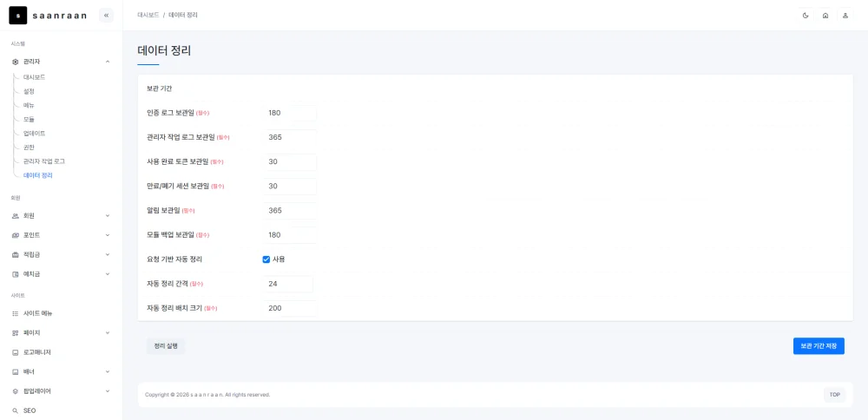Viewport: 868px width, 420px height.
Task: Click the 회원 people icon
Action: 16,216
